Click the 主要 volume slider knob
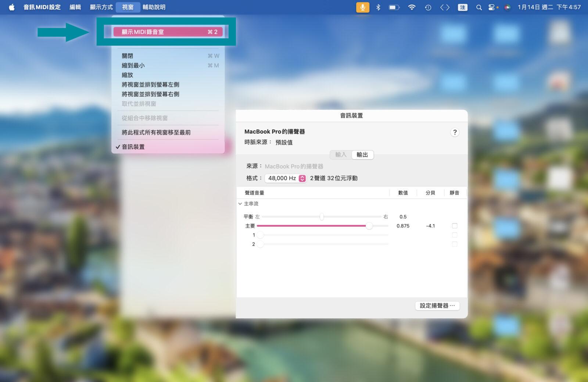Viewport: 588px width, 382px height. (x=369, y=226)
